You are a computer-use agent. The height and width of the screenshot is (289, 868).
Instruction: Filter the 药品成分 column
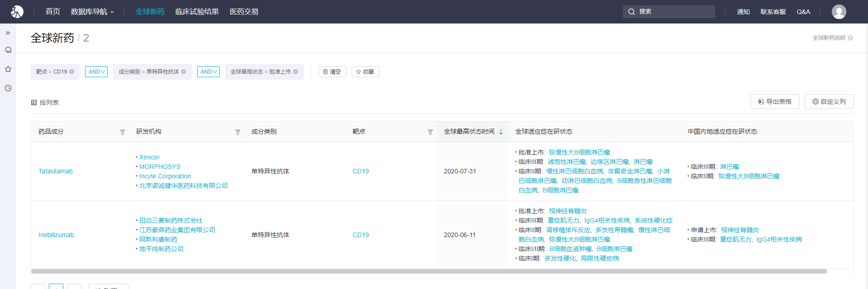coord(123,132)
